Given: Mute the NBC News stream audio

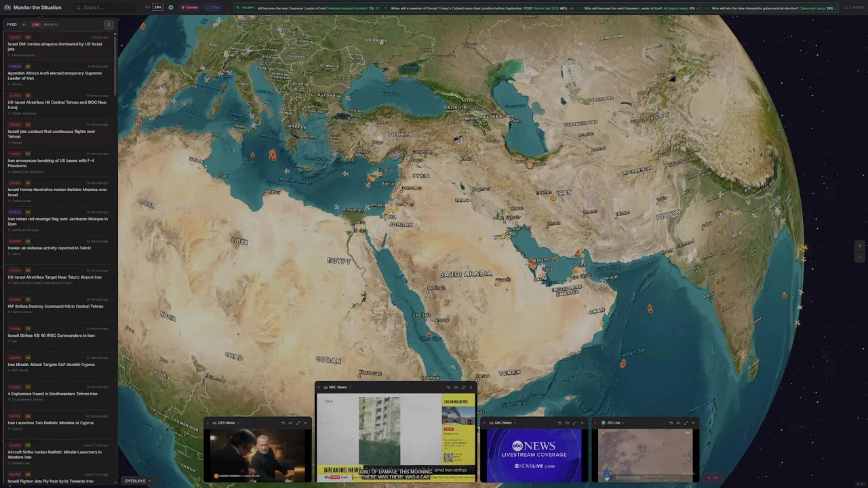Looking at the screenshot, I should pyautogui.click(x=456, y=387).
